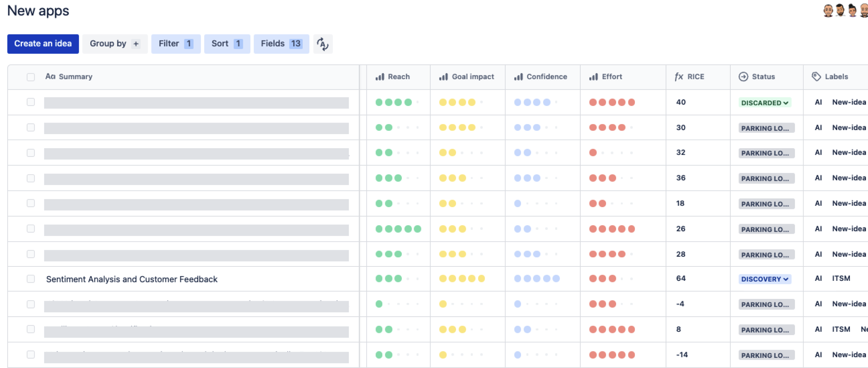Toggle the select-all checkbox in Summary header
The image size is (868, 368).
(x=31, y=77)
